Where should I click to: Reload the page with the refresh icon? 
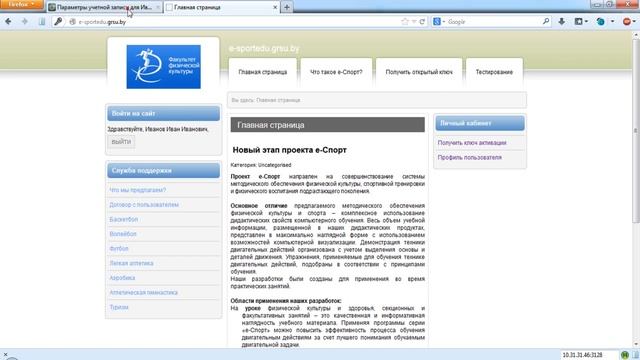(422, 22)
